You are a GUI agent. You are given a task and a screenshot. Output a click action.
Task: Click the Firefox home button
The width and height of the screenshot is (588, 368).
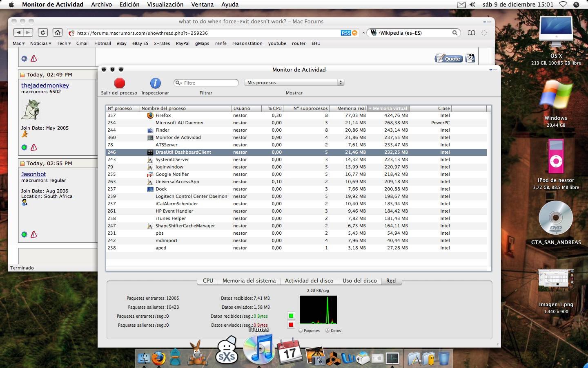(58, 33)
